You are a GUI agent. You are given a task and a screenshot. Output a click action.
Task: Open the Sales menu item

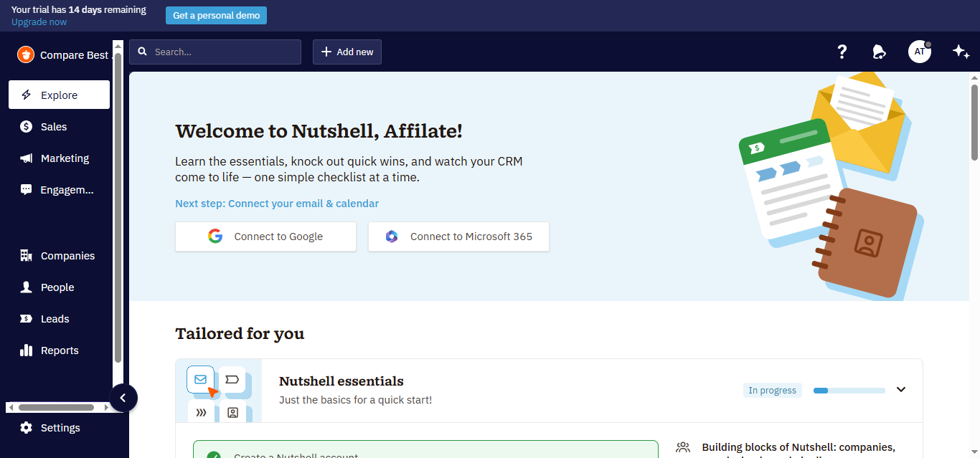[59, 126]
